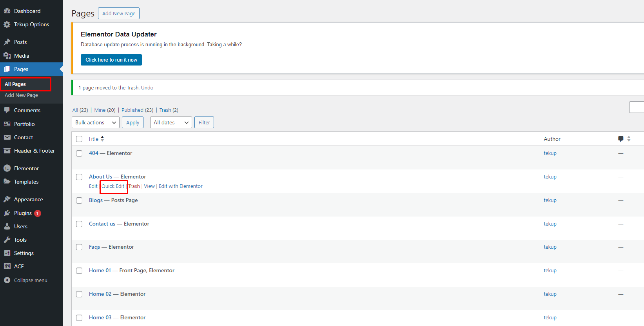The image size is (644, 326).
Task: Open the Home 02 page title link
Action: pos(100,294)
